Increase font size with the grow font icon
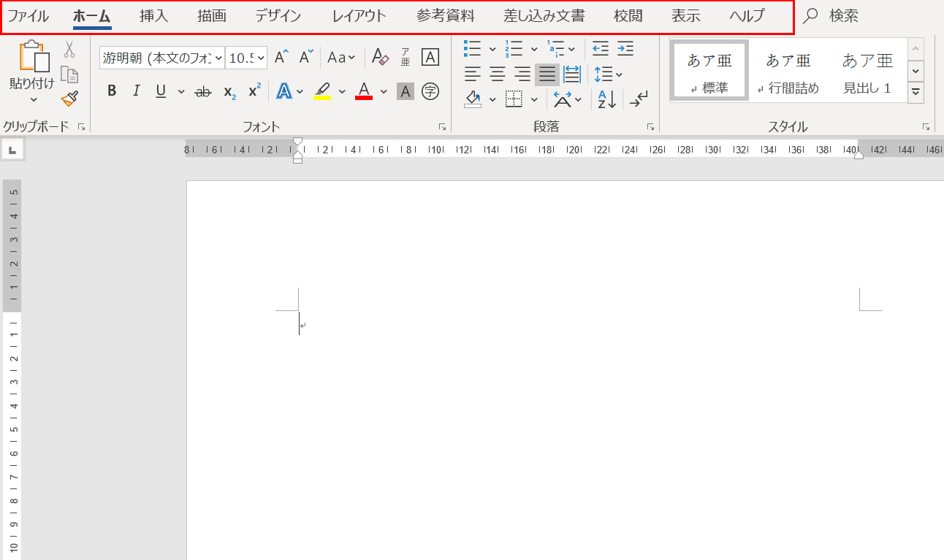 click(x=281, y=57)
